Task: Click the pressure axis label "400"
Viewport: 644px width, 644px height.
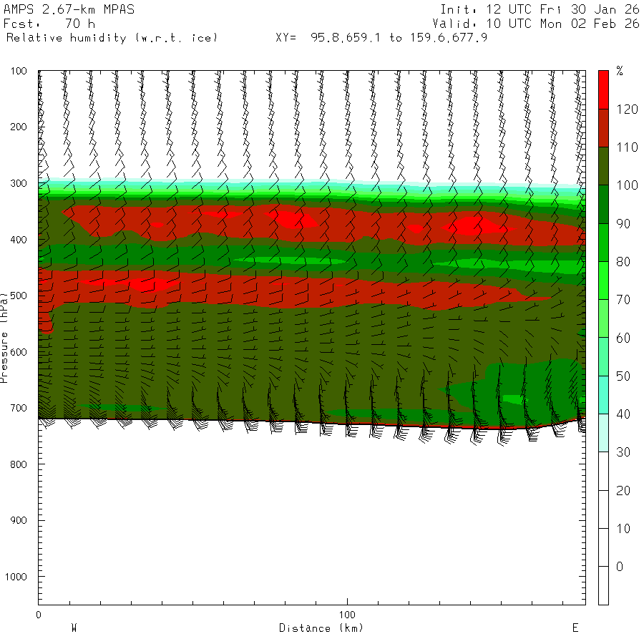Action: click(19, 240)
